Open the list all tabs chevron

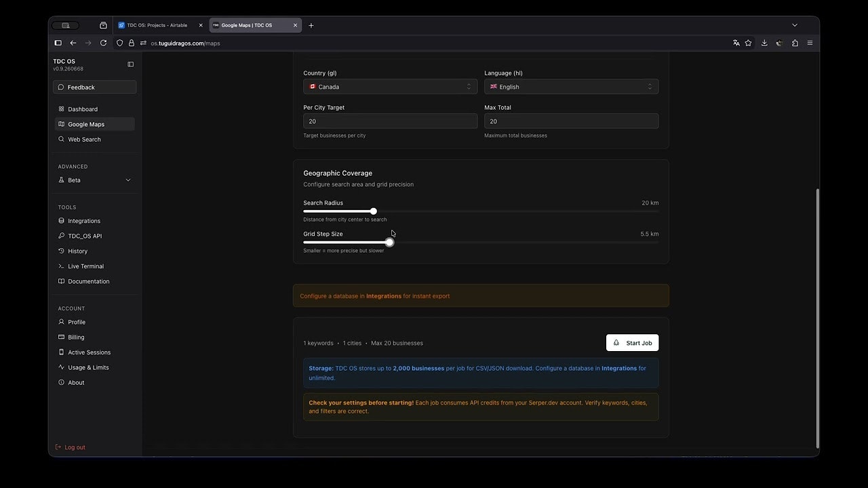[795, 25]
